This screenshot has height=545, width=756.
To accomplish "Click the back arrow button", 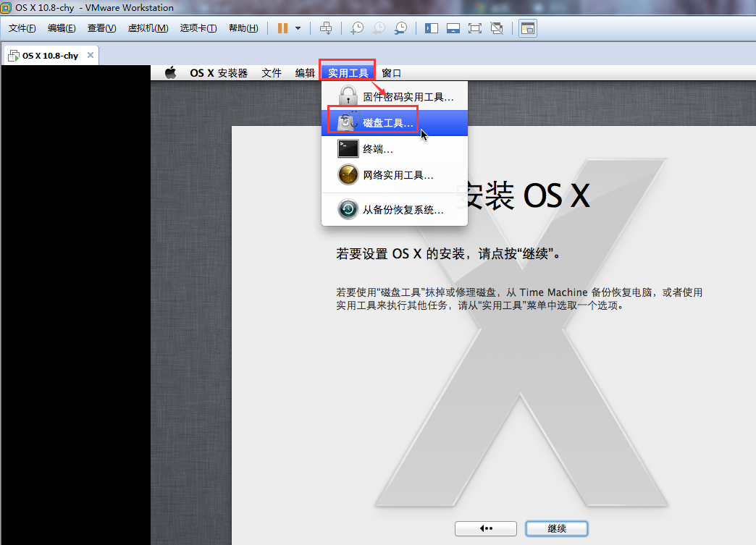I will [486, 528].
